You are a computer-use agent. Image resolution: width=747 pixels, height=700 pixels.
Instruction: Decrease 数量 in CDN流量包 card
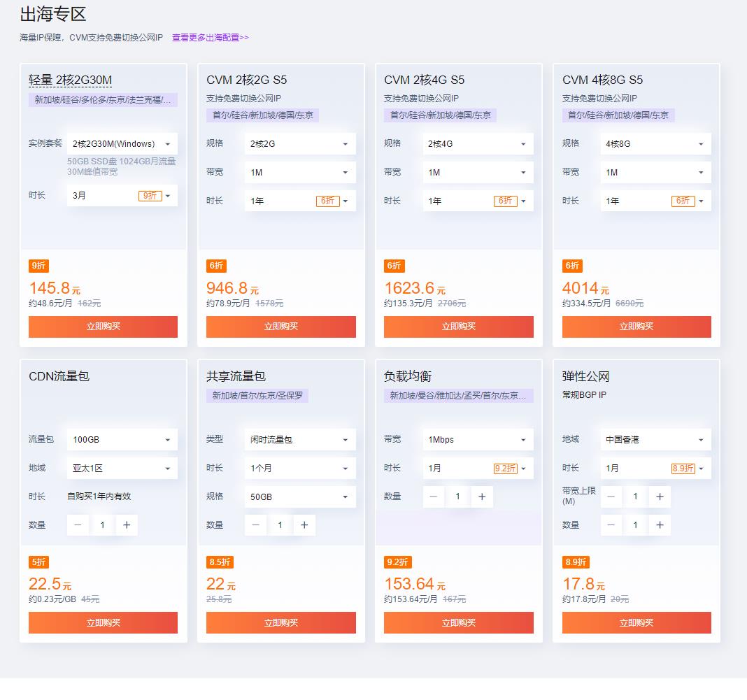[x=78, y=524]
